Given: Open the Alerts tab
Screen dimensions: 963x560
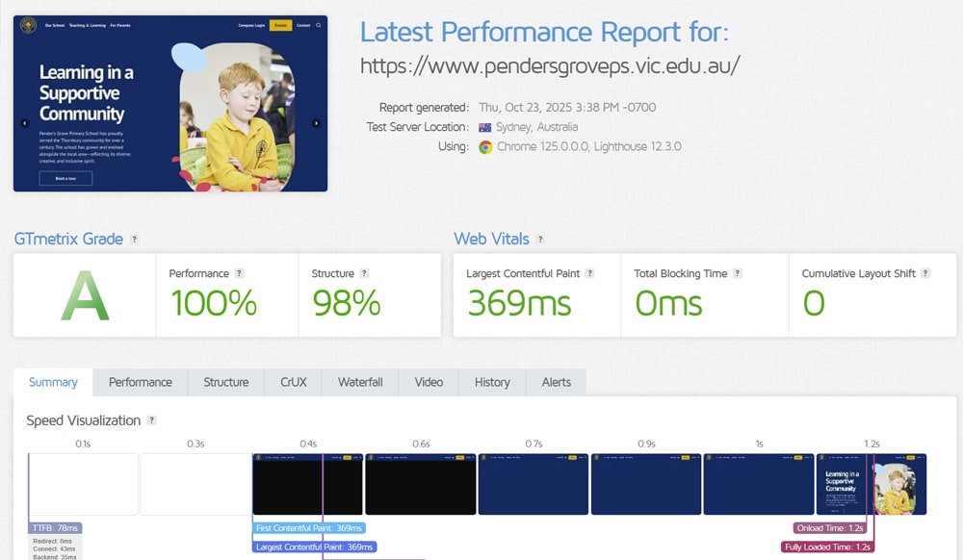Looking at the screenshot, I should point(556,382).
